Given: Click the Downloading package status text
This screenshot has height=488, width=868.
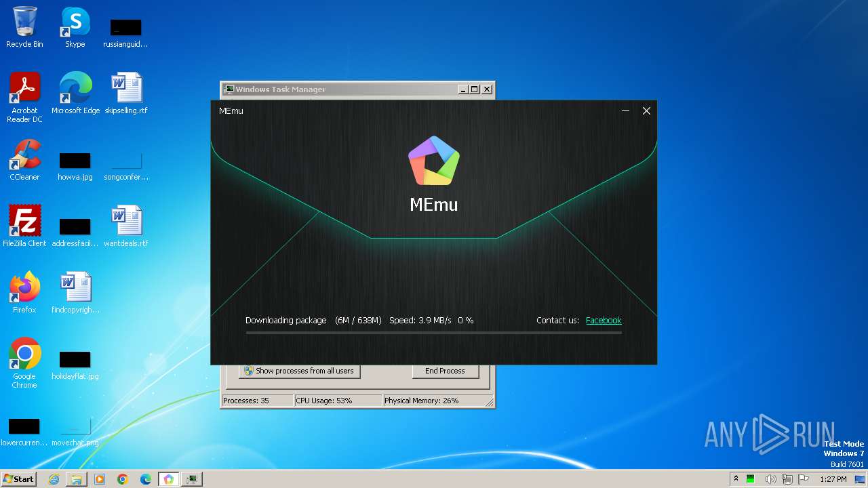Looking at the screenshot, I should (x=285, y=321).
